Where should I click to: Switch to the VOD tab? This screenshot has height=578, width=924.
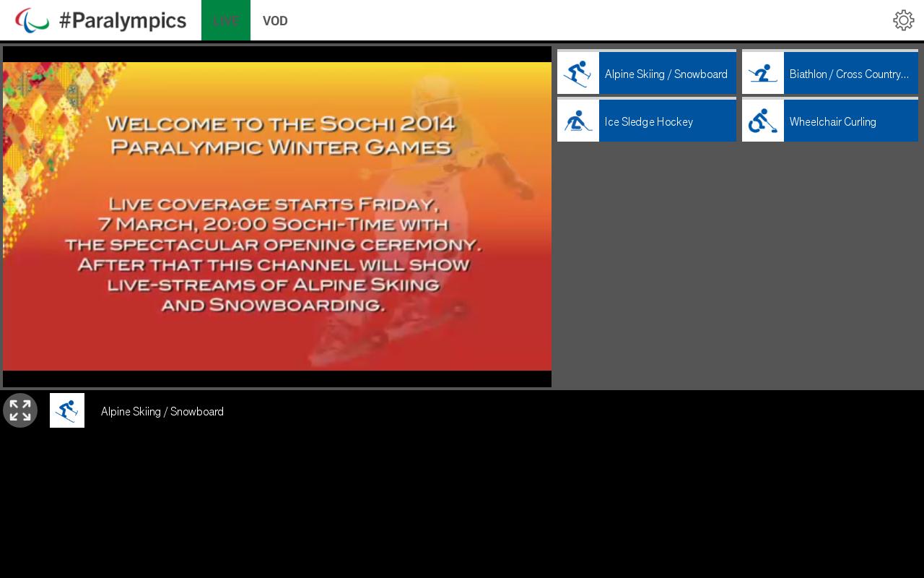(x=275, y=20)
